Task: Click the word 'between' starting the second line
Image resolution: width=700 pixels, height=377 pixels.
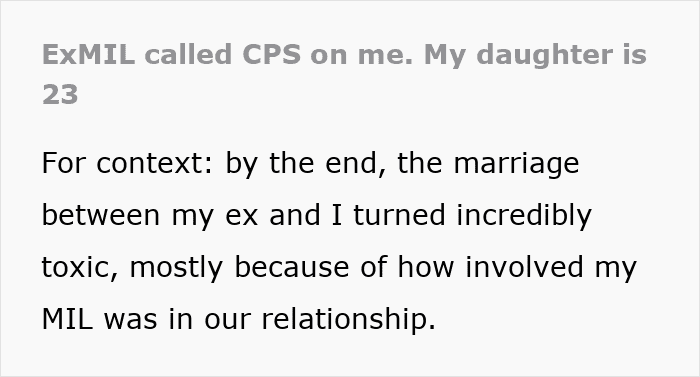Action: point(100,215)
